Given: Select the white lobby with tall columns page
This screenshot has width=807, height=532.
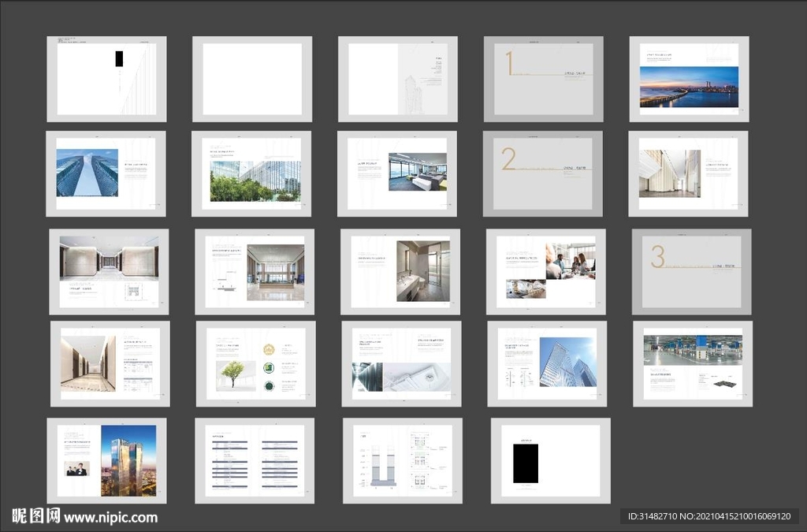Looking at the screenshot, I should pyautogui.click(x=688, y=173).
